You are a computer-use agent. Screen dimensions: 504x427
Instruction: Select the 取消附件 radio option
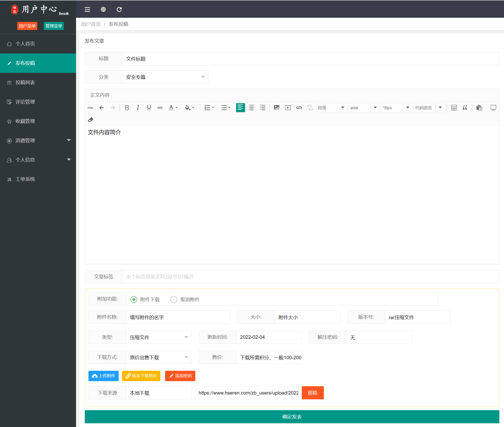174,299
